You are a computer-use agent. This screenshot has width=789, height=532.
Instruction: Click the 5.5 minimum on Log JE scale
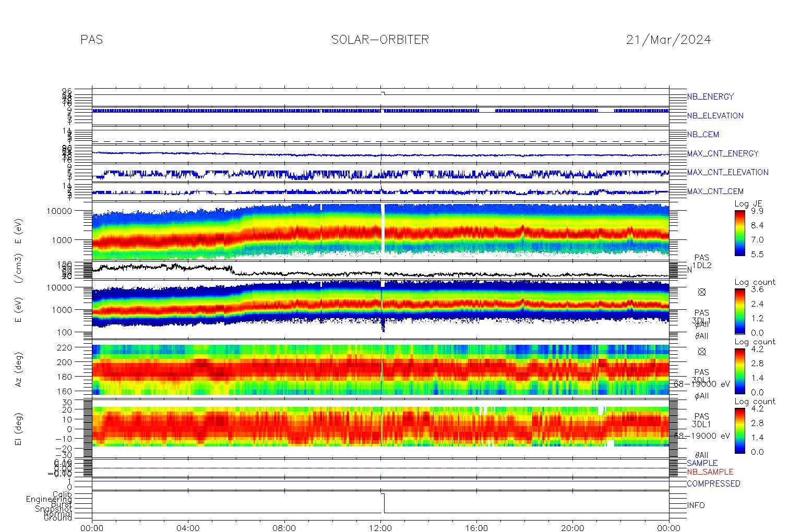(x=757, y=255)
